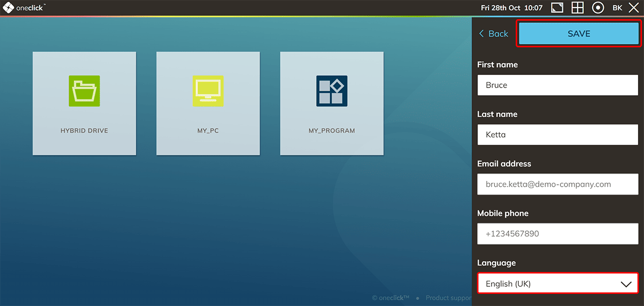The height and width of the screenshot is (306, 644).
Task: Launch the MY_PC monitor icon
Action: tap(208, 91)
